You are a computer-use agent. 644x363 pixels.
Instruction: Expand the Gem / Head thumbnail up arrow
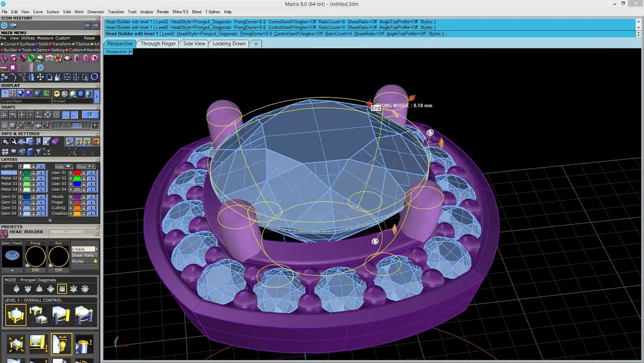(x=13, y=270)
